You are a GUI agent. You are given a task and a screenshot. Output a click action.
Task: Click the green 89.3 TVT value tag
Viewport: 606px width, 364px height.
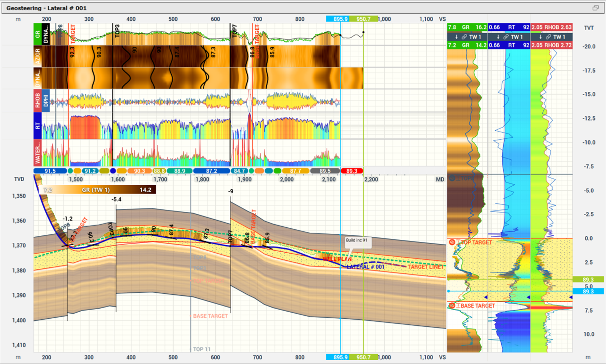pos(588,280)
